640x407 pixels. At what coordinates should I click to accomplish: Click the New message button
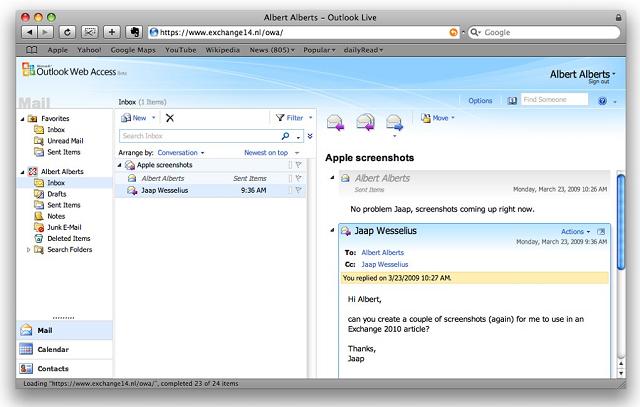tap(134, 118)
